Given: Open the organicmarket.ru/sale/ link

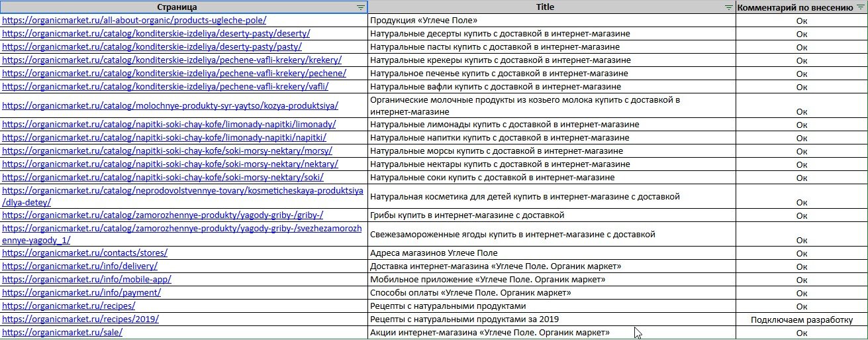Looking at the screenshot, I should (62, 333).
